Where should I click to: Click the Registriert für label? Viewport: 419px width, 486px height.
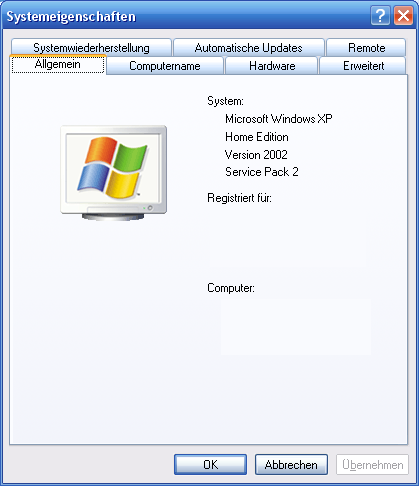pos(239,198)
